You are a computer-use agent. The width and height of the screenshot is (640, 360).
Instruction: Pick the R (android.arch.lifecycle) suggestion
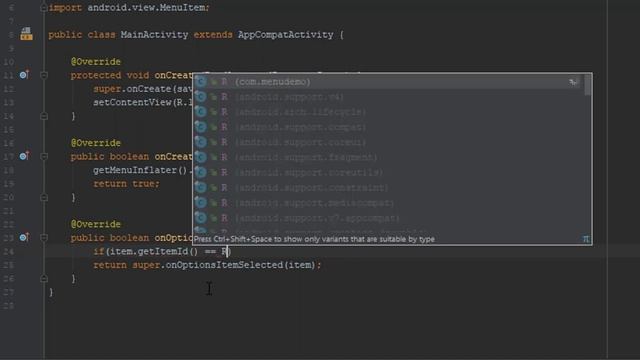[x=389, y=112]
